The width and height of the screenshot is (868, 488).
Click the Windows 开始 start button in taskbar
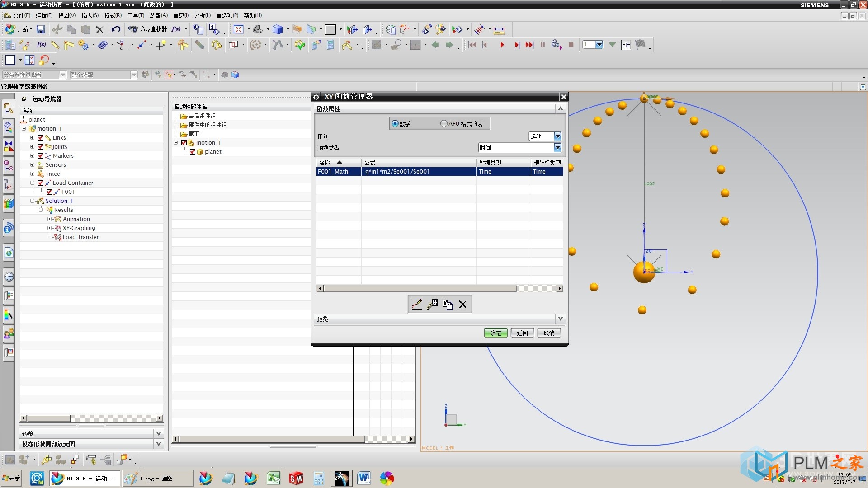pyautogui.click(x=11, y=478)
